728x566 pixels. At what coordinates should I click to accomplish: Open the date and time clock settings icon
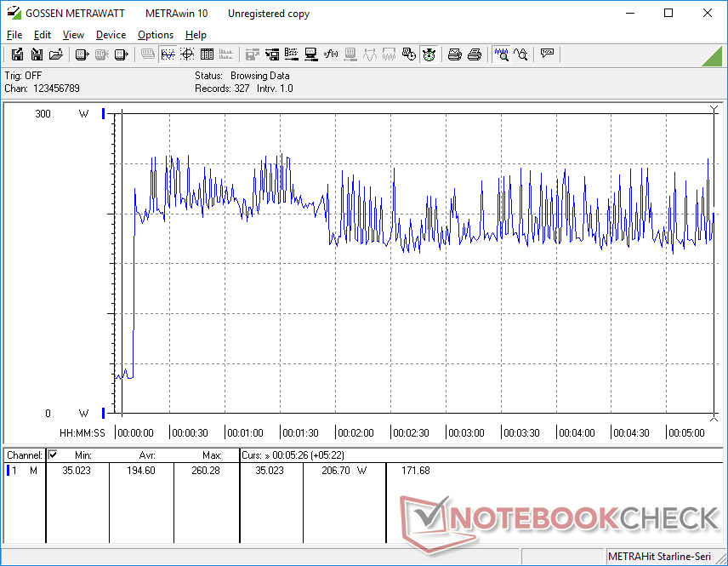(408, 54)
